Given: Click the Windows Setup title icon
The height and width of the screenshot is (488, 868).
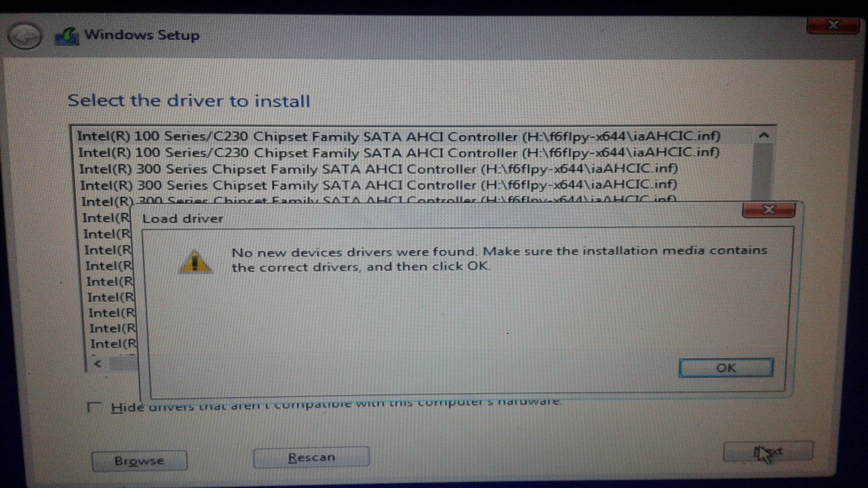Looking at the screenshot, I should tap(66, 36).
